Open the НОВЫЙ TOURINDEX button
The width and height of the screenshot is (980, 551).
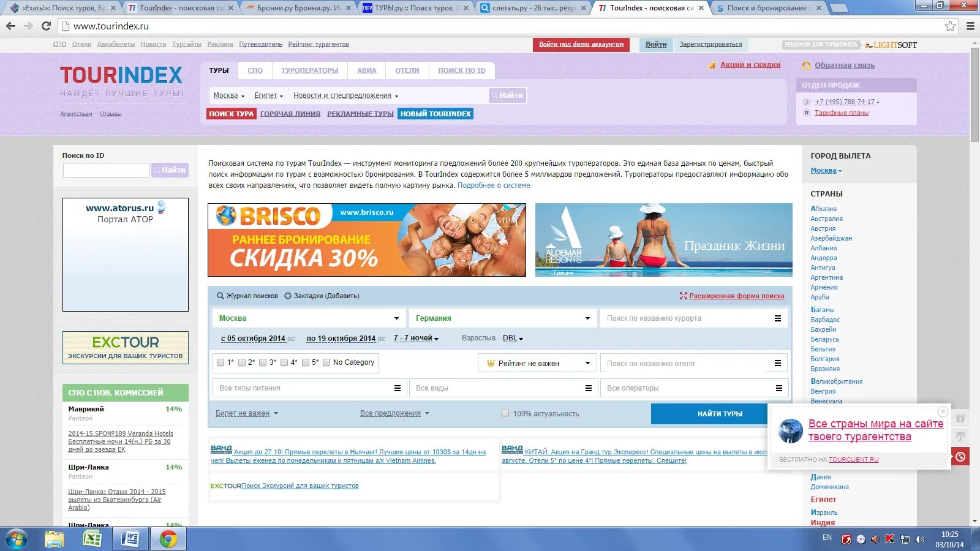tap(435, 114)
